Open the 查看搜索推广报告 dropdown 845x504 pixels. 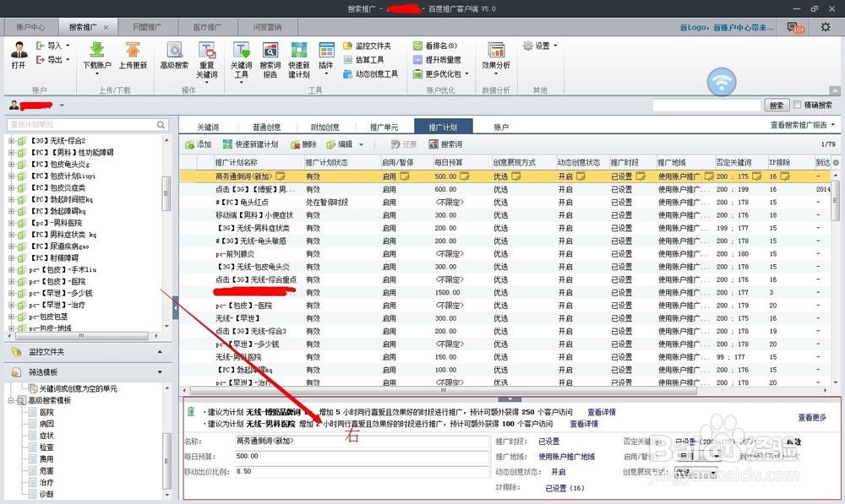(x=803, y=125)
